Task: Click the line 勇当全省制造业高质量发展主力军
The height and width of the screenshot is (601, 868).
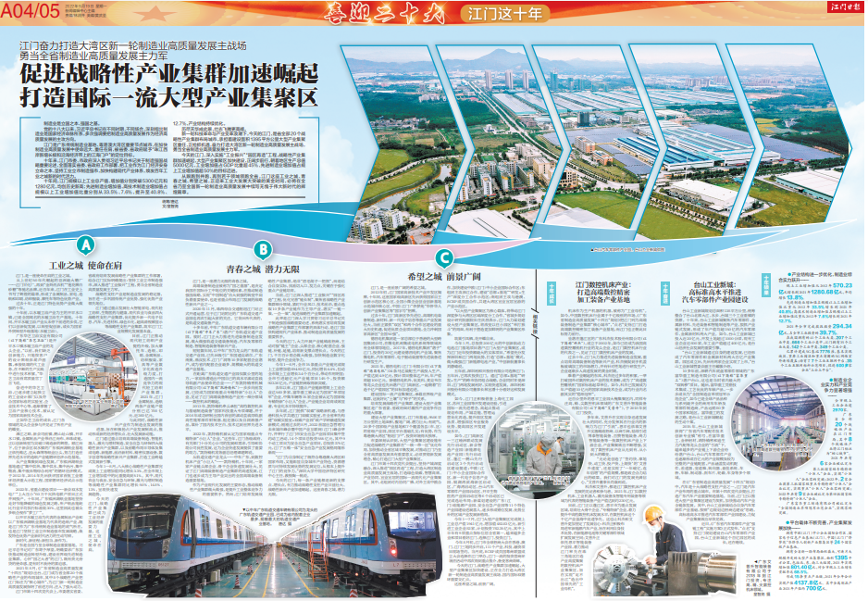Action: (x=93, y=56)
